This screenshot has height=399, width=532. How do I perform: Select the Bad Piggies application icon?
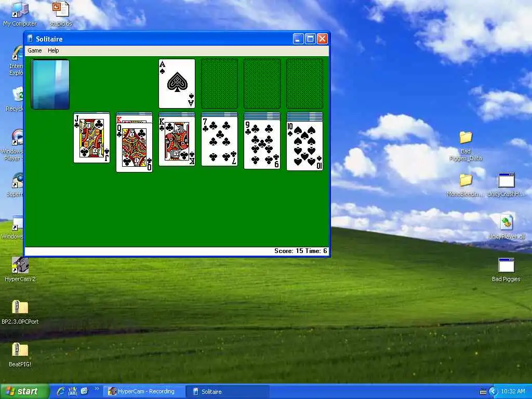[x=506, y=270]
